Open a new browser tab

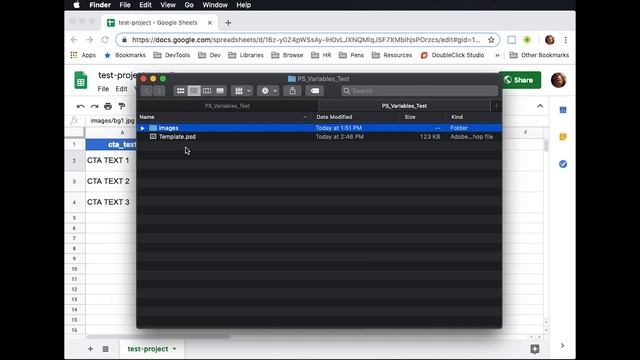[228, 23]
